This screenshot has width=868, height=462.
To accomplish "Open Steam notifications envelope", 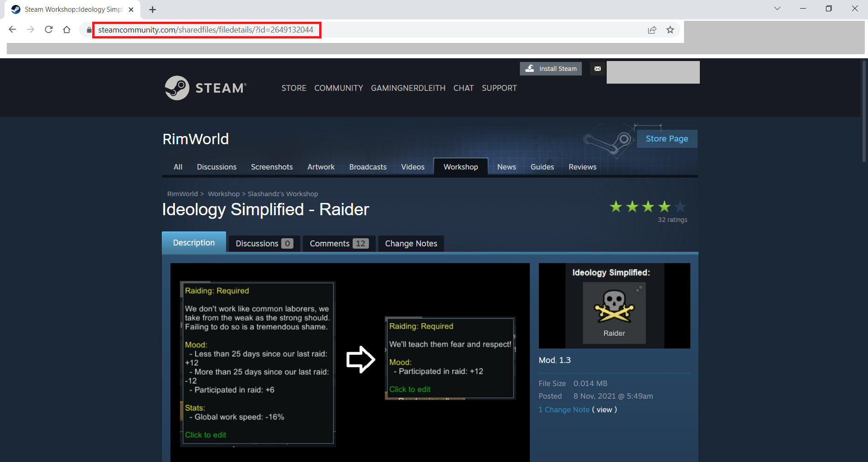I will tap(598, 69).
